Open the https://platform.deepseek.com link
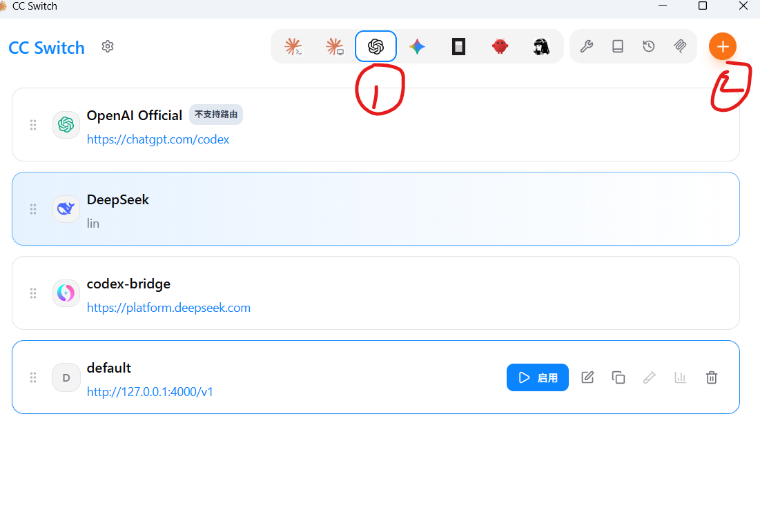The width and height of the screenshot is (760, 532). (x=168, y=308)
